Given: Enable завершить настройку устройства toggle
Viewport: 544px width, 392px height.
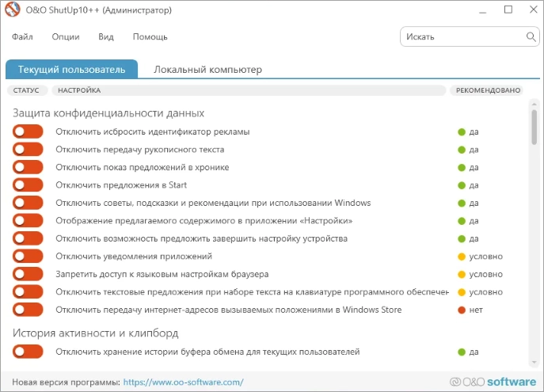Looking at the screenshot, I should tap(28, 238).
